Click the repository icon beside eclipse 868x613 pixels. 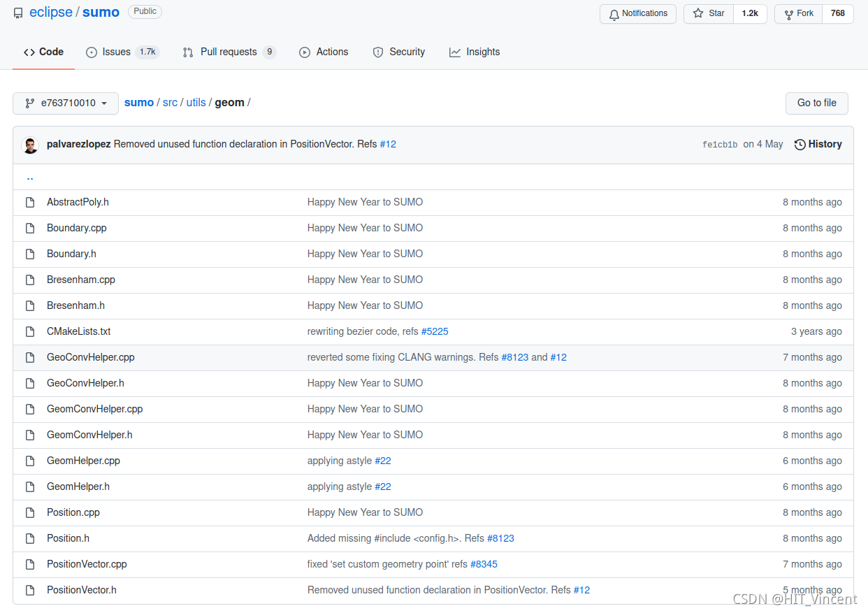(18, 13)
